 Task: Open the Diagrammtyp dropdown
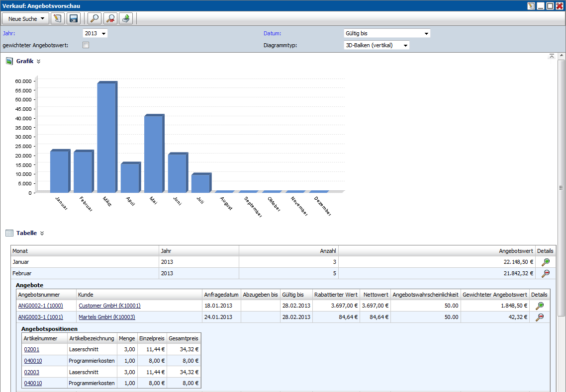[377, 45]
